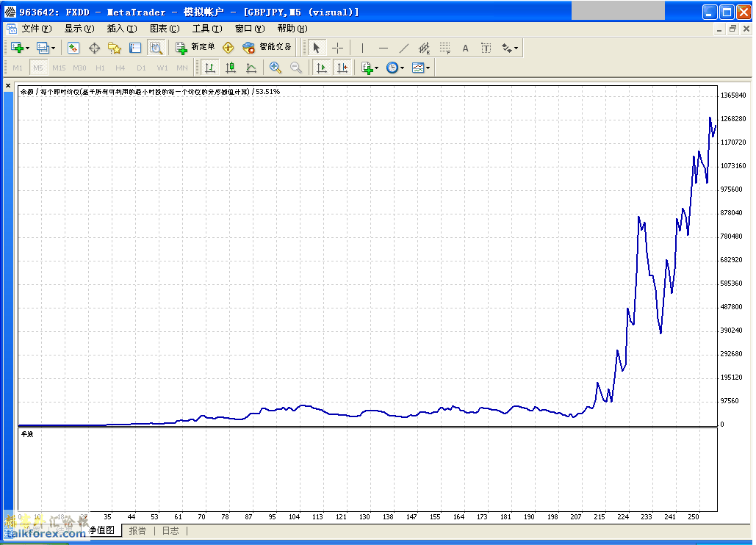Open the indicators list dropdown

pyautogui.click(x=370, y=68)
